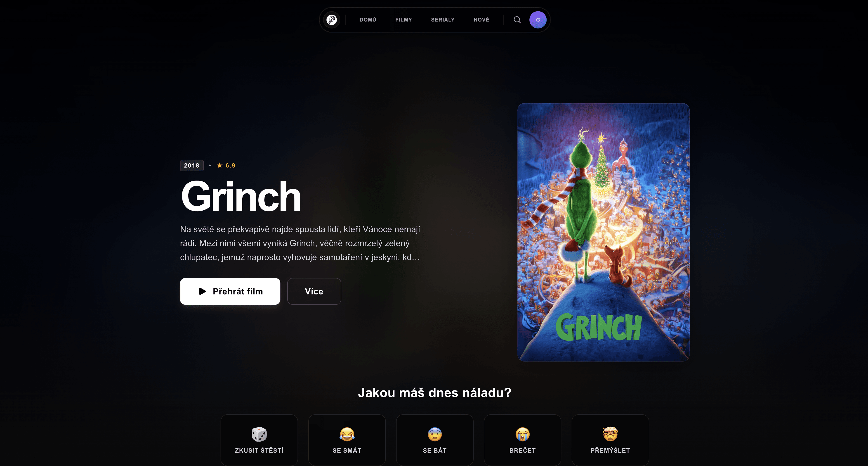Select the laughing Se smát mood
Screen dimensions: 868x466
pos(347,440)
